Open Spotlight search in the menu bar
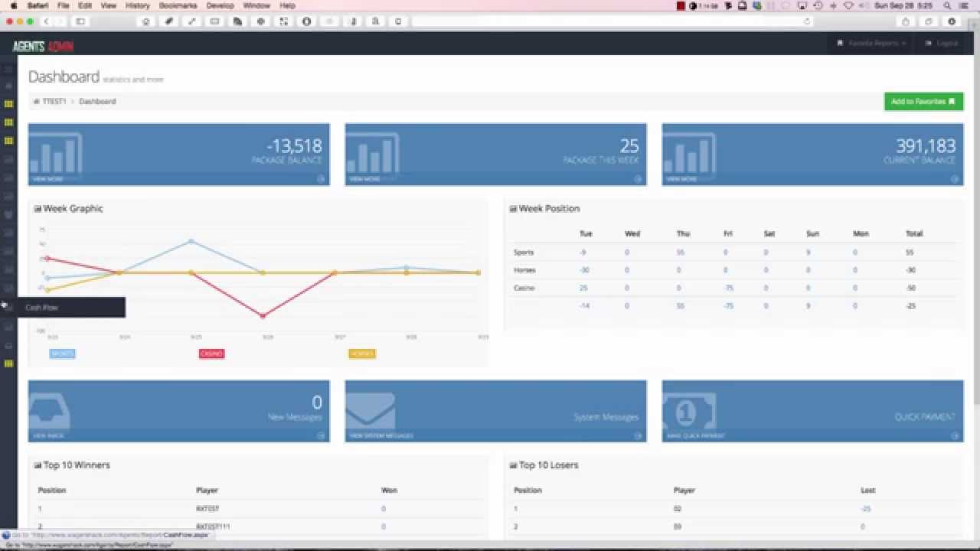The image size is (980, 551). (948, 5)
